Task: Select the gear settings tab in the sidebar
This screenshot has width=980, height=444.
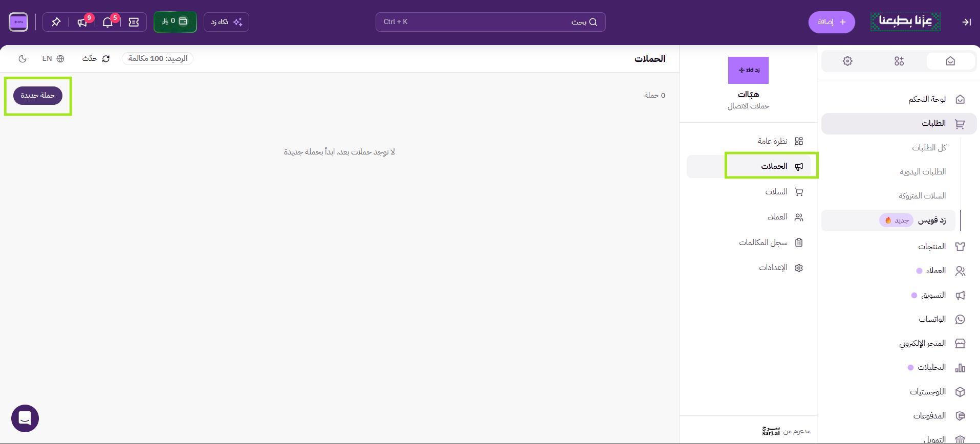Action: [x=847, y=61]
